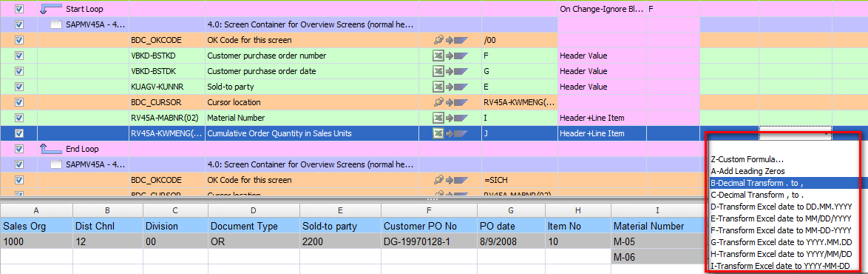Click the Sold-to party value 2200

coord(340,241)
